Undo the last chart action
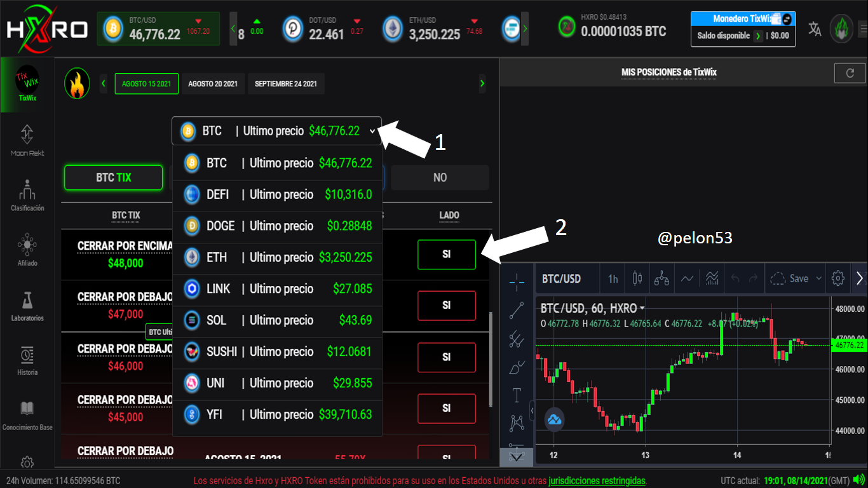Image resolution: width=868 pixels, height=488 pixels. click(x=736, y=278)
